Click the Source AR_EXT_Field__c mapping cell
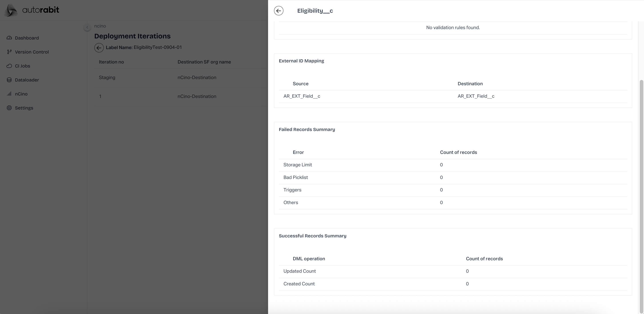 pyautogui.click(x=302, y=96)
